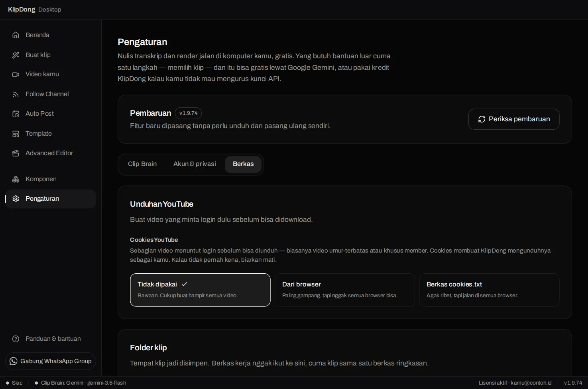Go to Buat klip page
The width and height of the screenshot is (588, 389).
click(51, 55)
